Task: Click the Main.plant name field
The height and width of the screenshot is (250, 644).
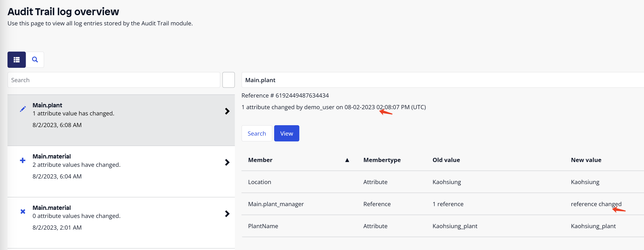Action: [442, 80]
